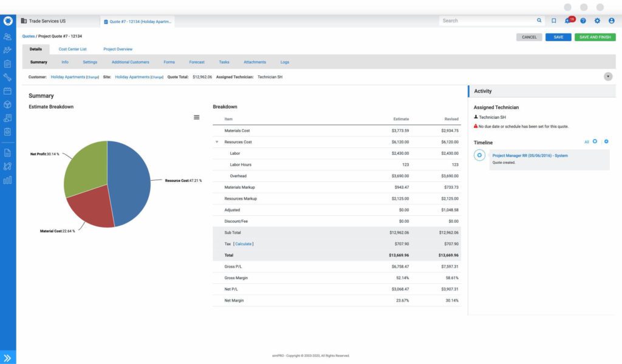The image size is (622, 364).
Task: Click inside the Search field
Action: [x=486, y=20]
